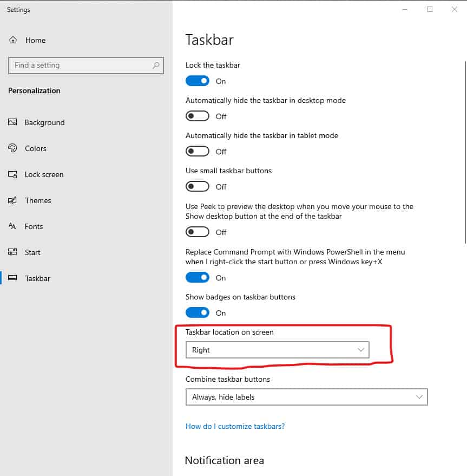Image resolution: width=467 pixels, height=476 pixels.
Task: Click the Taskbar page title
Action: coord(209,40)
